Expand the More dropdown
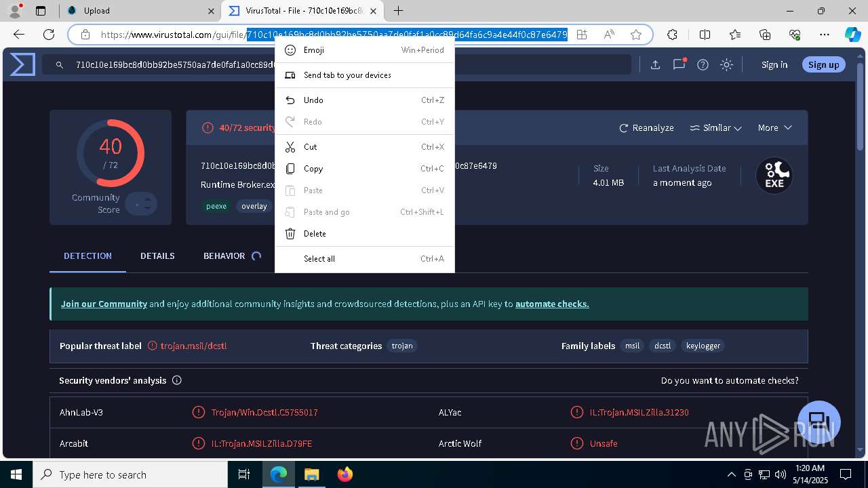The height and width of the screenshot is (488, 868). [x=774, y=128]
